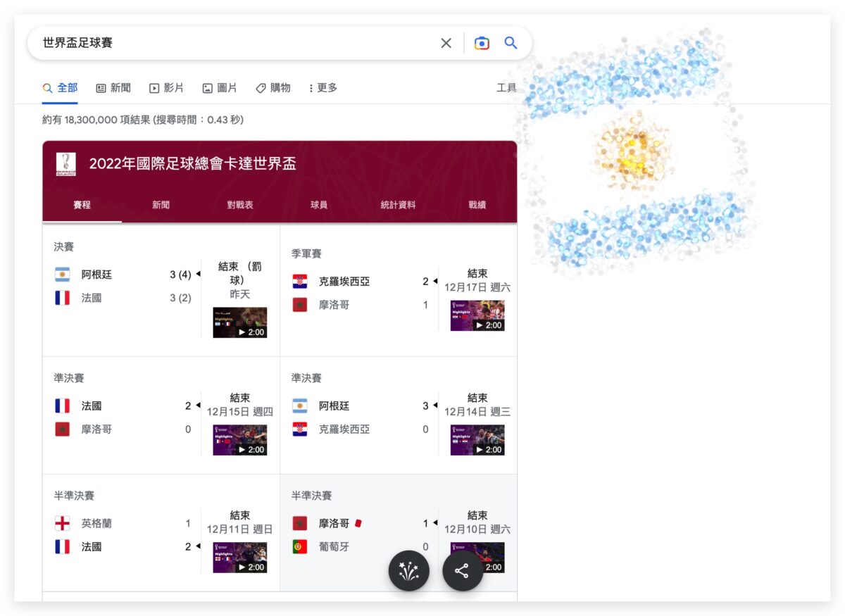This screenshot has width=845, height=616.
Task: Click France flag in 12月15日 semi-final
Action: pyautogui.click(x=63, y=406)
